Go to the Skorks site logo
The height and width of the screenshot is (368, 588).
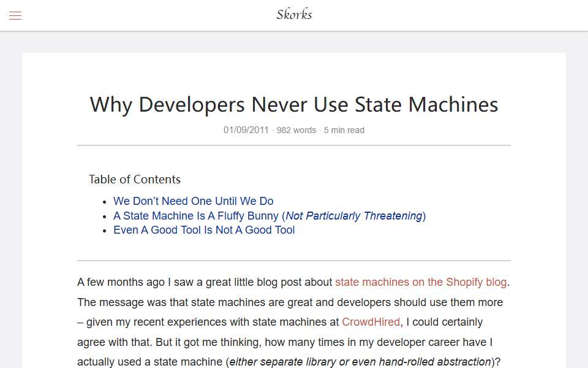coord(294,14)
